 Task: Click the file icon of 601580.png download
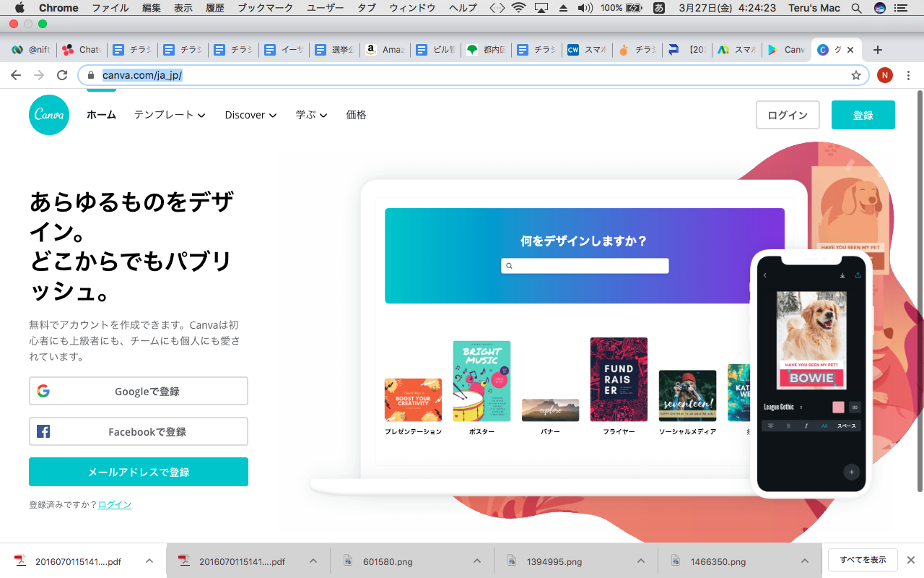[348, 561]
